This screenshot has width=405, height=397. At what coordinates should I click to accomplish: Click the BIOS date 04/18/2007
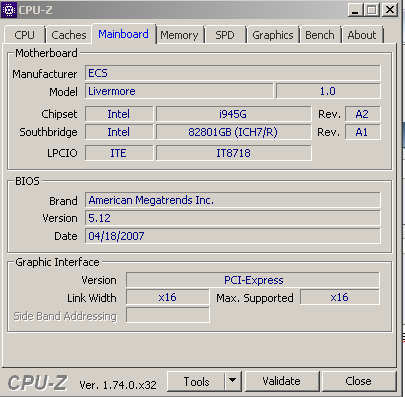[x=233, y=236]
